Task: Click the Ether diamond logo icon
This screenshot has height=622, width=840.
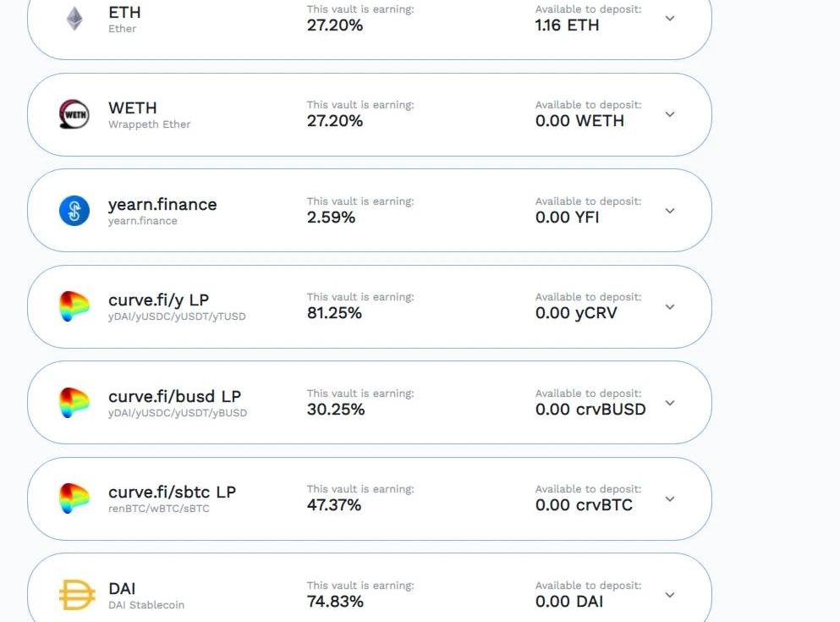Action: point(74,19)
